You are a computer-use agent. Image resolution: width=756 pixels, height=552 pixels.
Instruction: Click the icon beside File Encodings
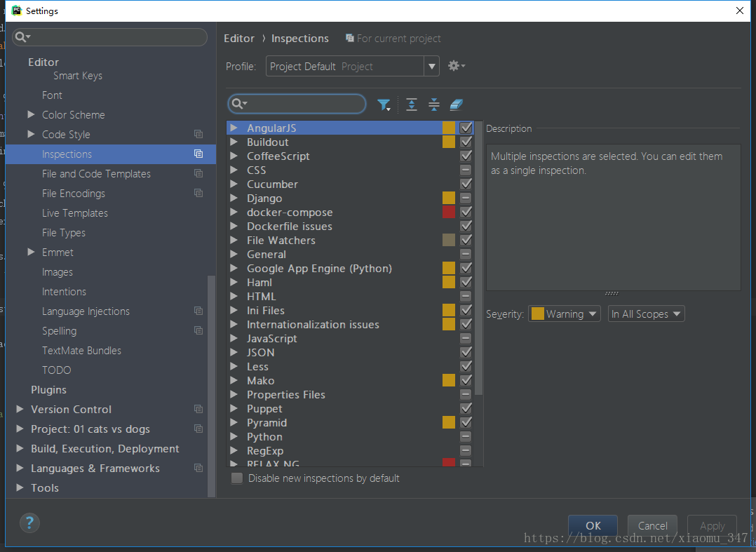[198, 193]
